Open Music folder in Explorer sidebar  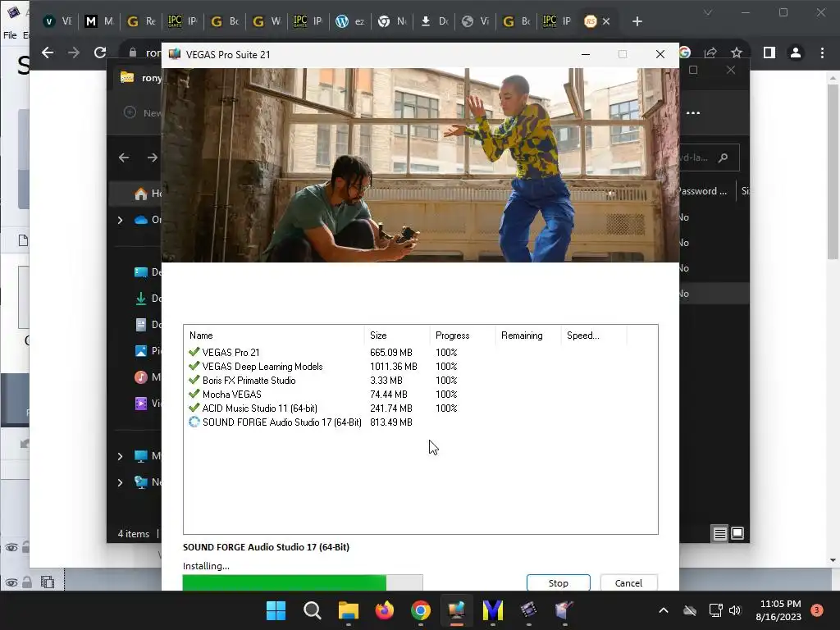point(148,377)
